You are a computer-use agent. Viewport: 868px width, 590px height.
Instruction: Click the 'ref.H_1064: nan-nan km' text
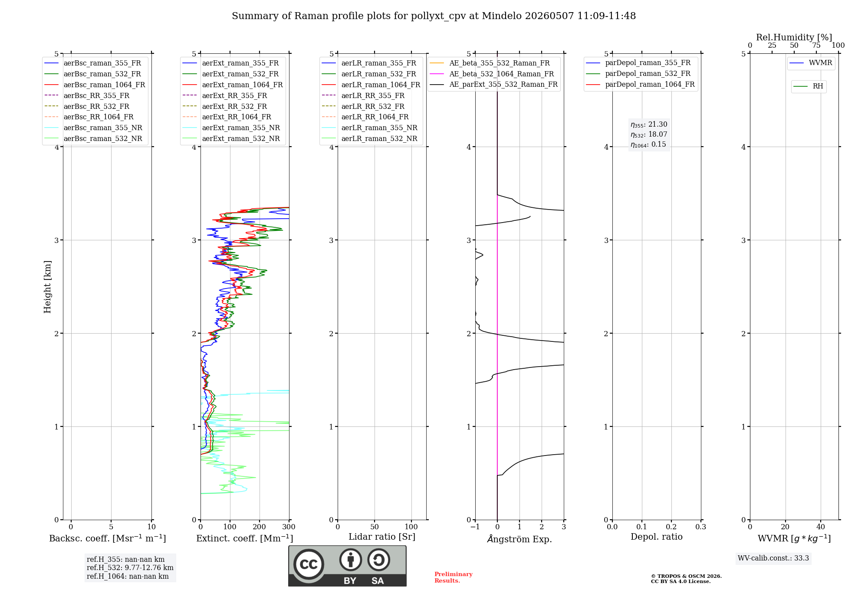click(128, 577)
